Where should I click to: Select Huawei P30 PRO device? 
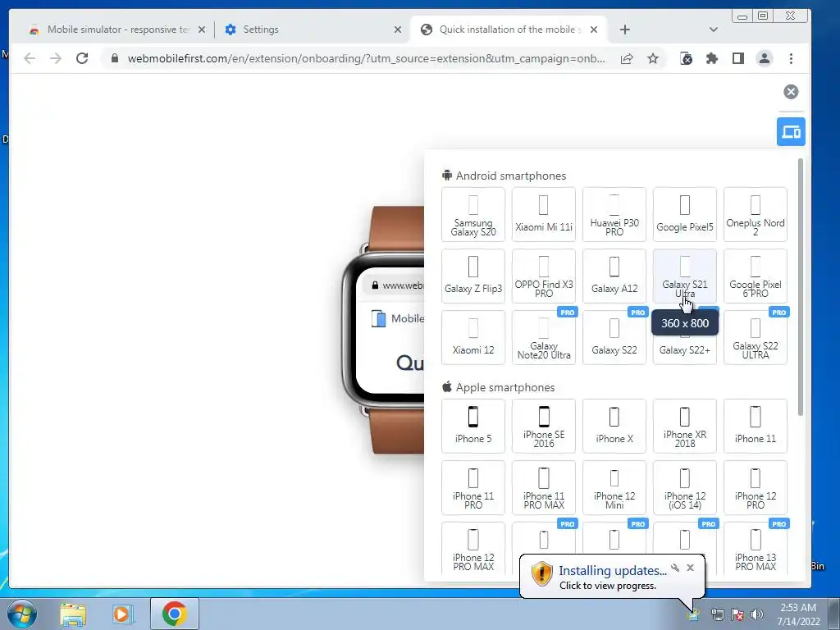(614, 214)
